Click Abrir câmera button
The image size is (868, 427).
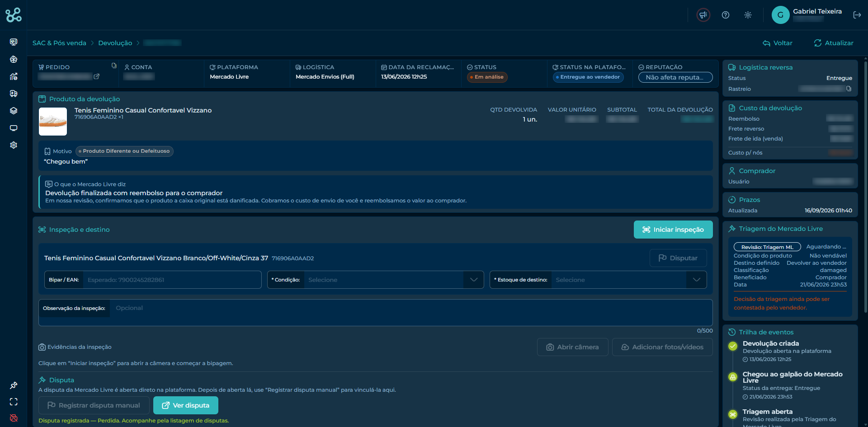[x=572, y=347]
